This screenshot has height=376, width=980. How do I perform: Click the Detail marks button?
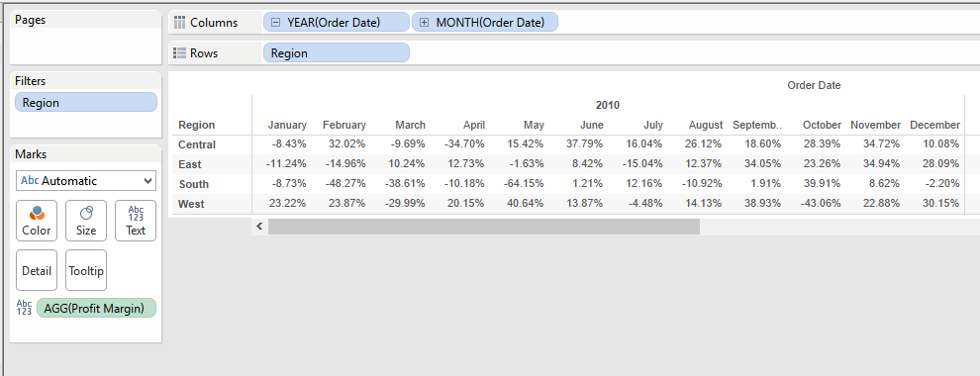37,270
